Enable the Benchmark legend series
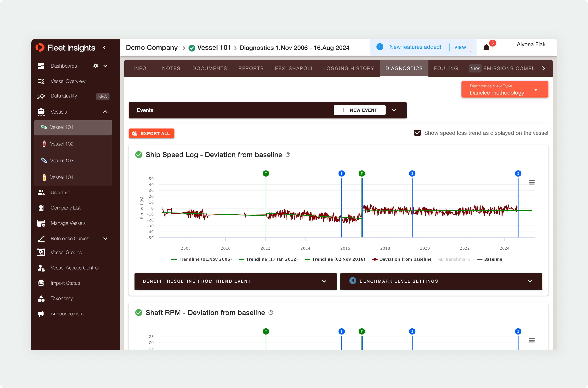588x388 pixels. pyautogui.click(x=454, y=259)
